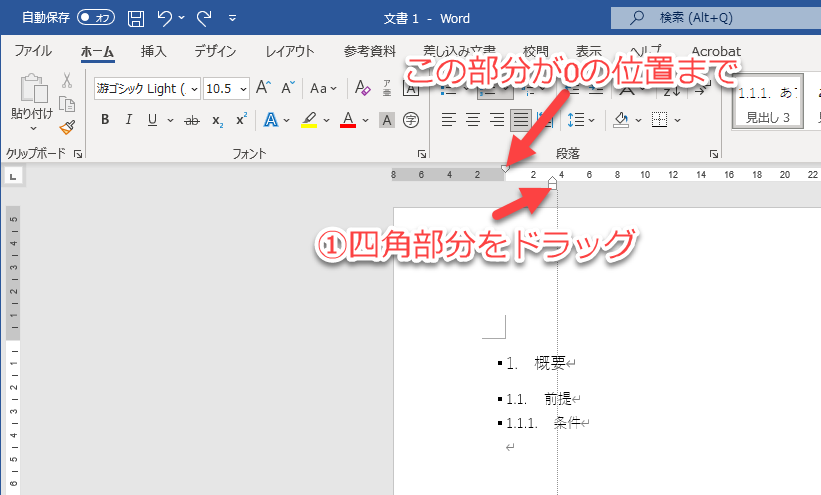Decrease font size with shrink font icon

[288, 87]
